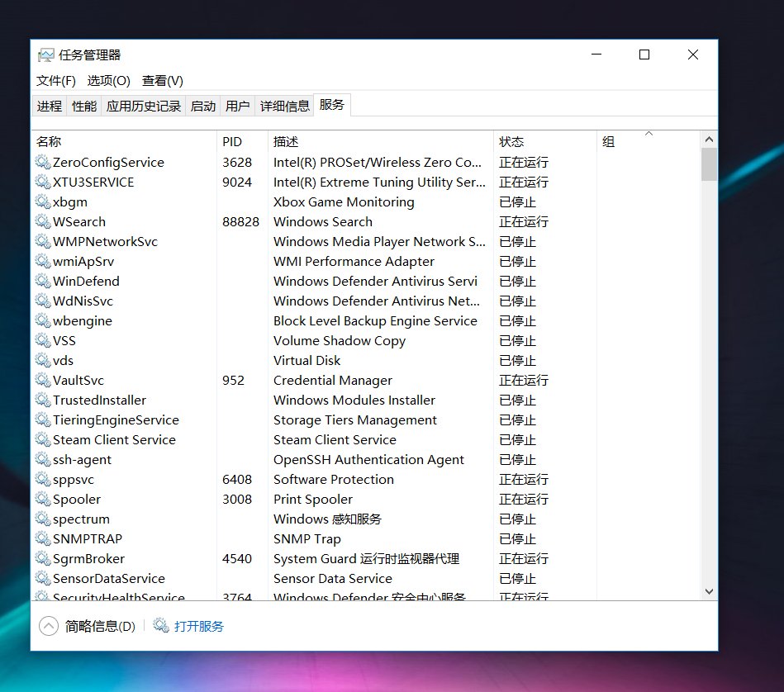The height and width of the screenshot is (692, 784).
Task: Click the spectrum service icon
Action: point(43,519)
